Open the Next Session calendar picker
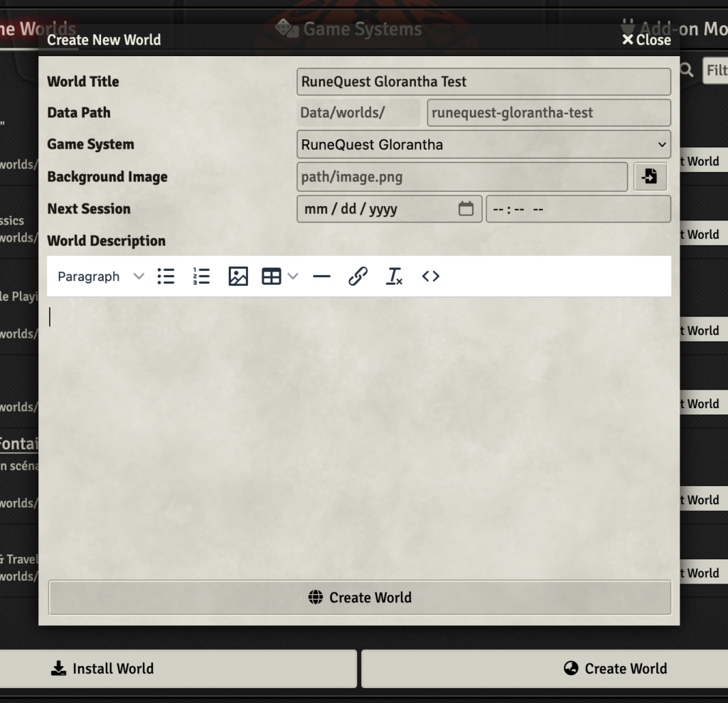 (x=466, y=208)
